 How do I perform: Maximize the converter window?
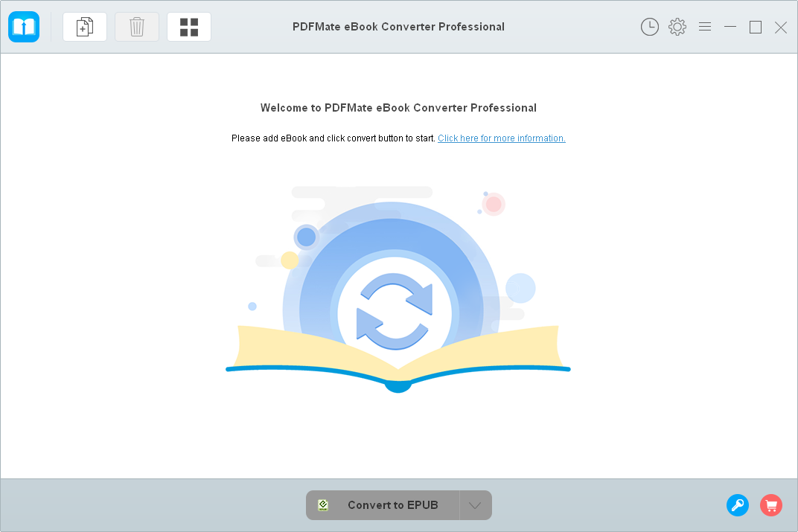click(756, 27)
